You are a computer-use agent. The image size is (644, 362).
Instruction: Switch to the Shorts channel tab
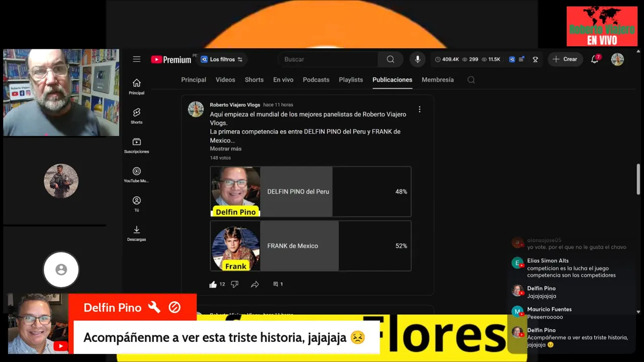(254, 80)
